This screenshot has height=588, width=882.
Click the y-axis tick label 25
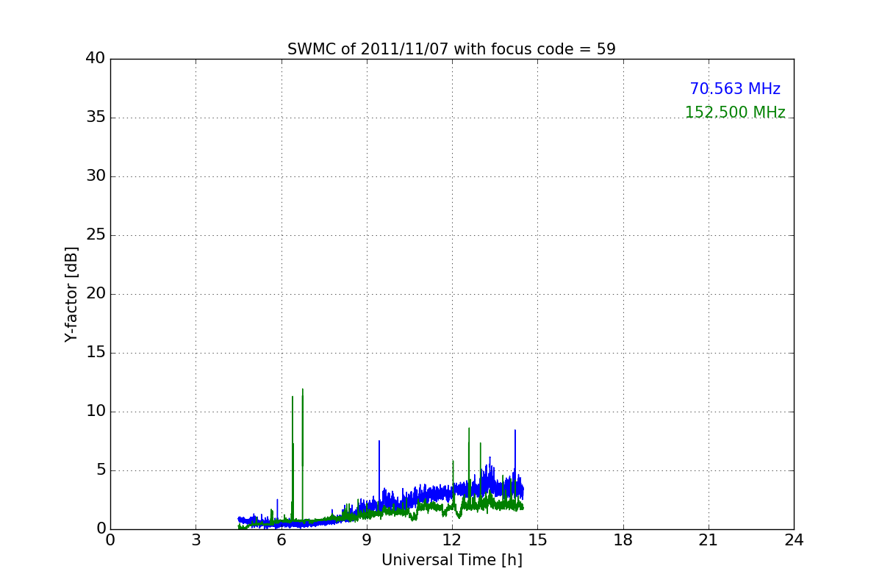pyautogui.click(x=96, y=235)
